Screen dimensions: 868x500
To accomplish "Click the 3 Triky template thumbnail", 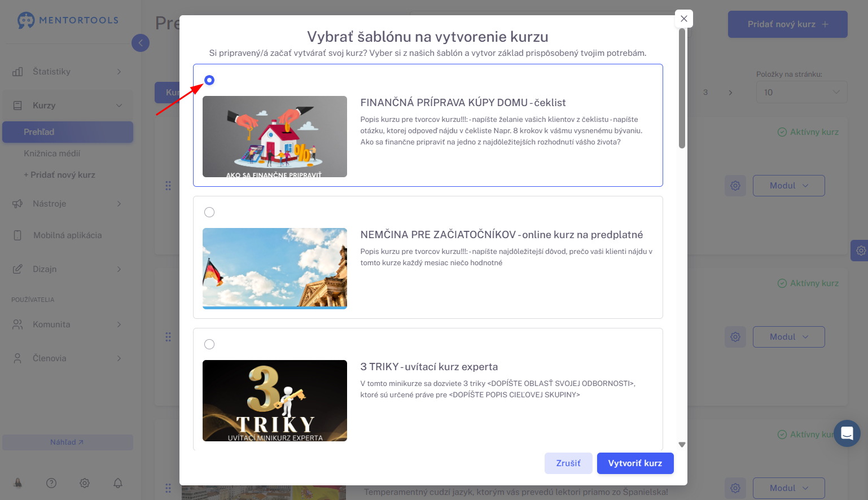I will click(x=275, y=401).
